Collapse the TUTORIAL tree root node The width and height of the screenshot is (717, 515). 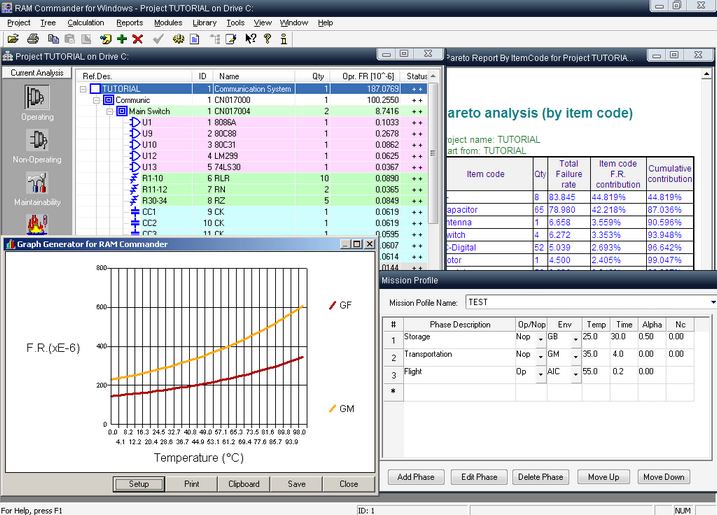[83, 89]
